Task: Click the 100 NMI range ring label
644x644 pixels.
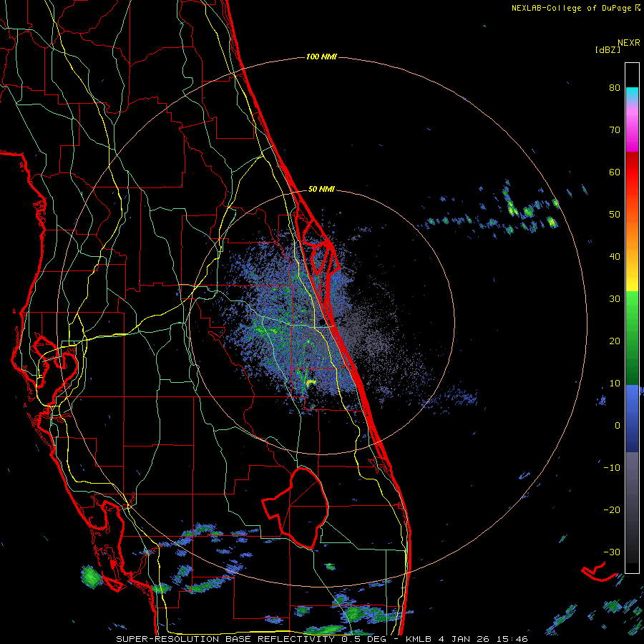Action: (321, 57)
